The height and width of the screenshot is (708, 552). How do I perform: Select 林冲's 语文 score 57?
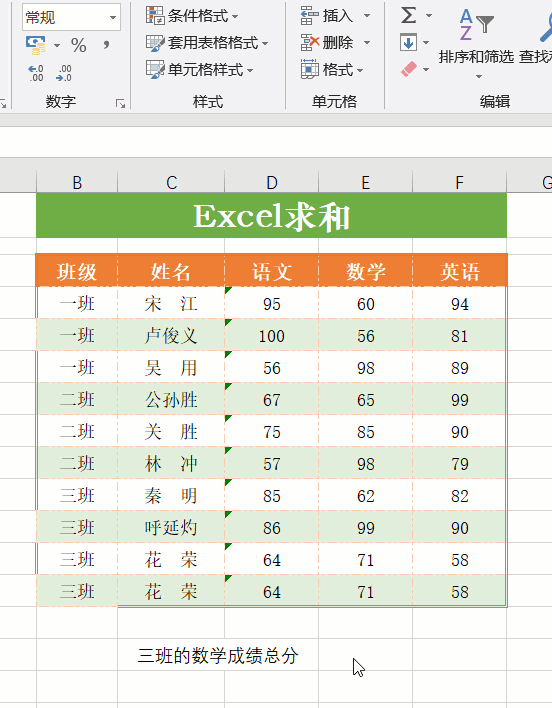pyautogui.click(x=271, y=463)
